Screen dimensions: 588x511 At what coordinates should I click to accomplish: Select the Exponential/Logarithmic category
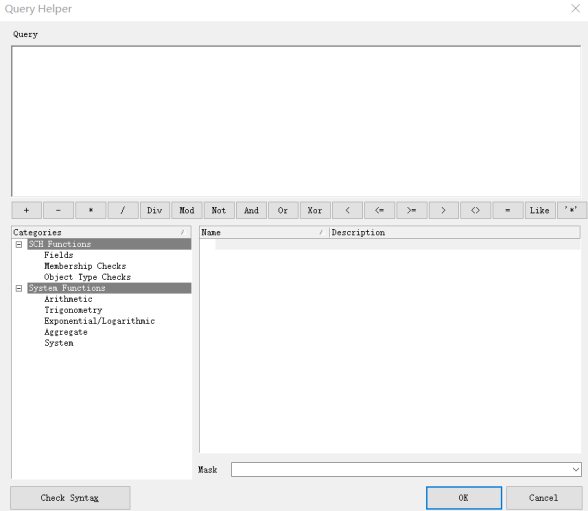click(x=99, y=321)
